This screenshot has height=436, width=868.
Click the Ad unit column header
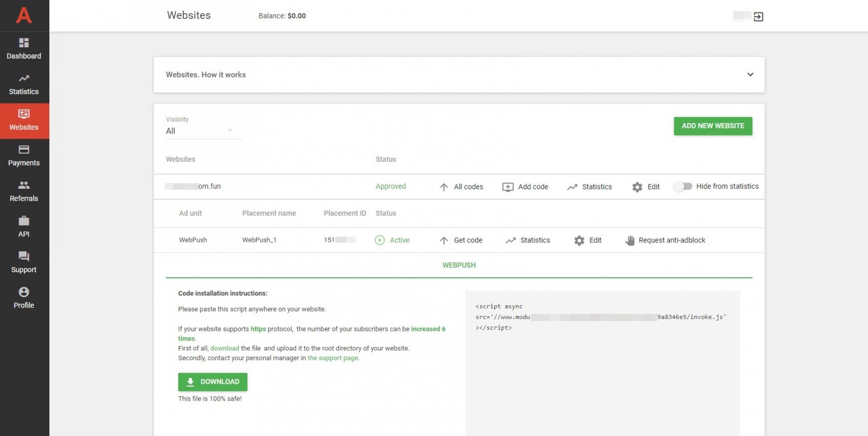point(190,213)
